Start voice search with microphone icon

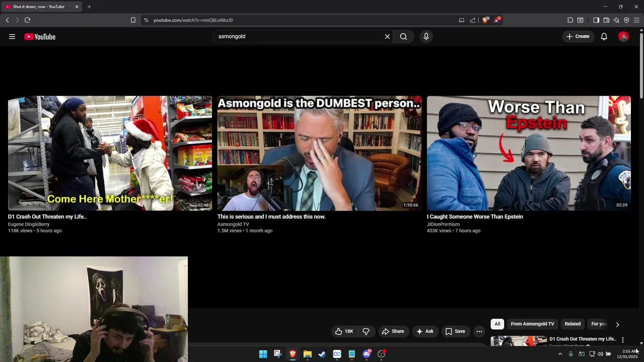pyautogui.click(x=426, y=37)
